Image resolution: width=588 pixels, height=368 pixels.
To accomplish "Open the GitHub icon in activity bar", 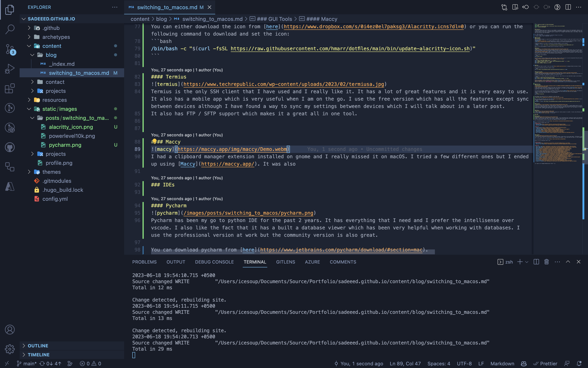I will [10, 147].
